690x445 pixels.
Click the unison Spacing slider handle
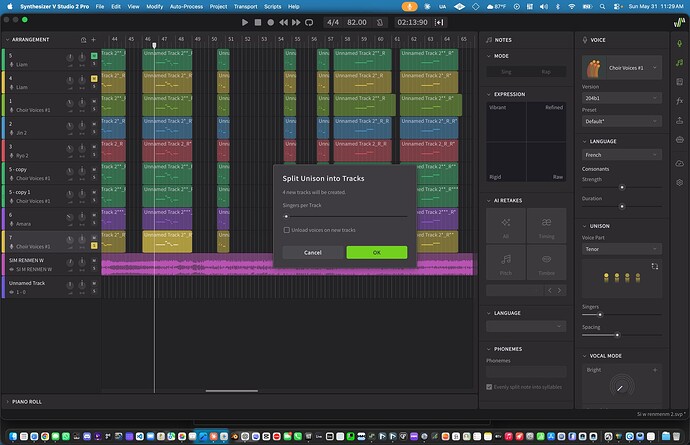pos(617,335)
